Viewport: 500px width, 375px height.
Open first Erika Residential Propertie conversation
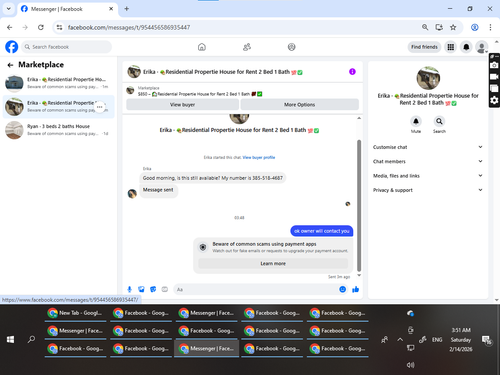59,83
